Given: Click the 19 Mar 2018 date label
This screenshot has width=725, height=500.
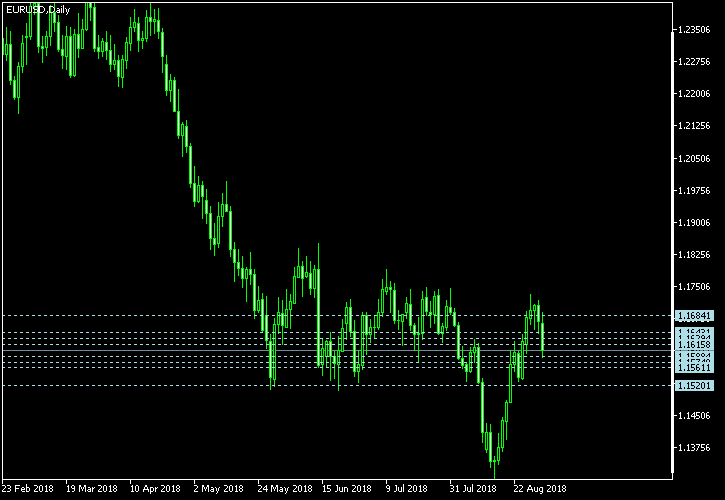Looking at the screenshot, I should [x=92, y=488].
